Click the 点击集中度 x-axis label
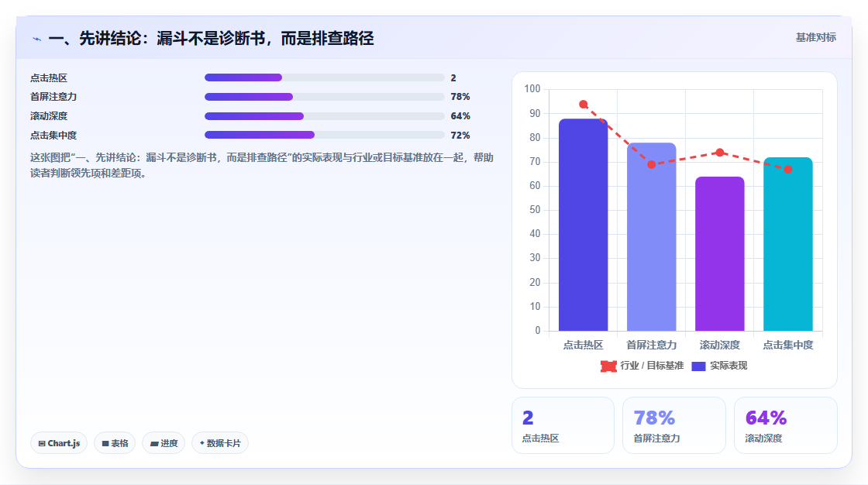868x485 pixels. coord(787,345)
